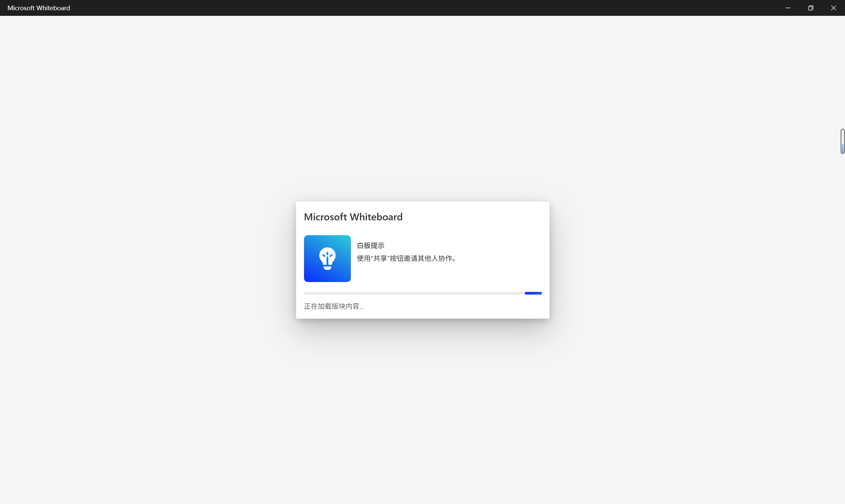Click the "Microsoft Whiteboard" dialog heading
The width and height of the screenshot is (845, 504).
[x=353, y=217]
